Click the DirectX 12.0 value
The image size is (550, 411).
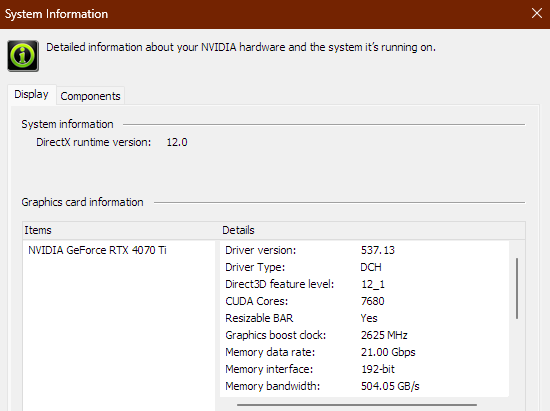[x=177, y=142]
